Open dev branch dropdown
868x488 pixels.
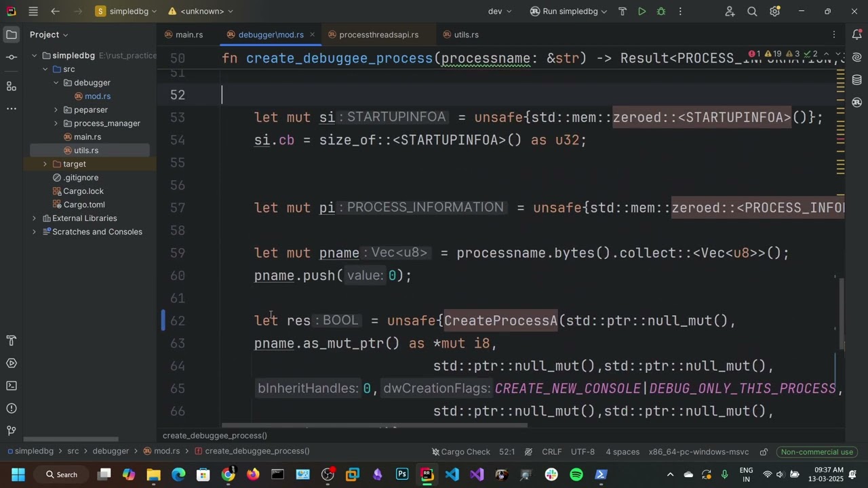500,12
